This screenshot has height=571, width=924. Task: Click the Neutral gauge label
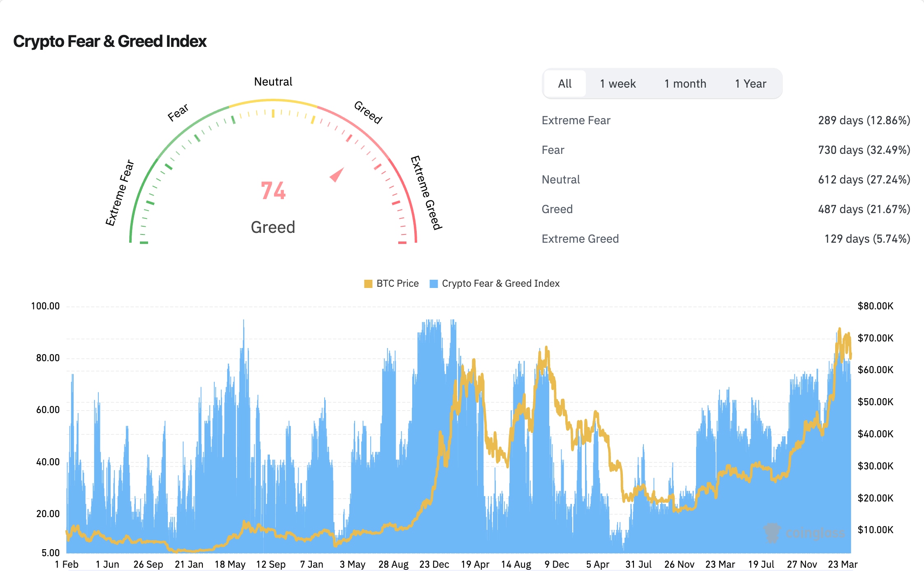pos(273,81)
